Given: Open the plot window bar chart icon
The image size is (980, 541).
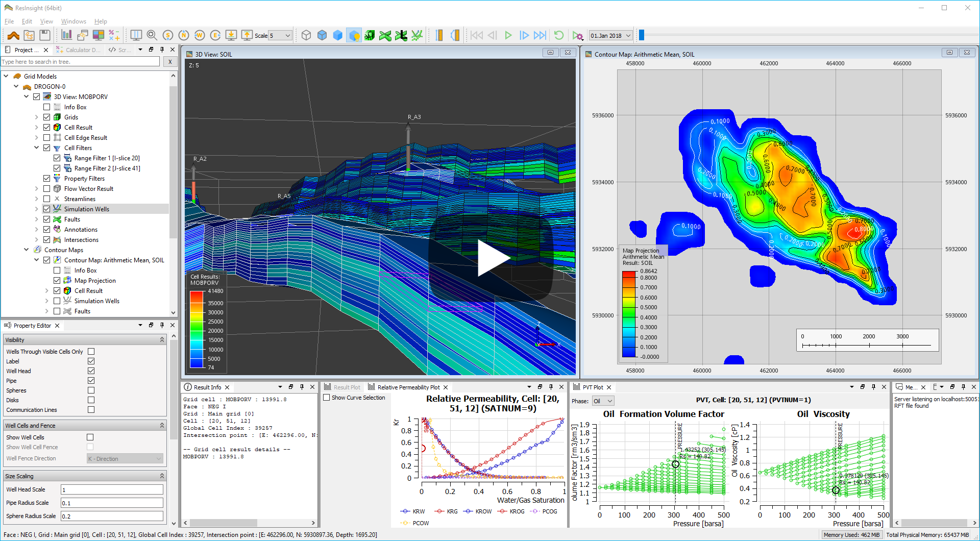Looking at the screenshot, I should 66,35.
